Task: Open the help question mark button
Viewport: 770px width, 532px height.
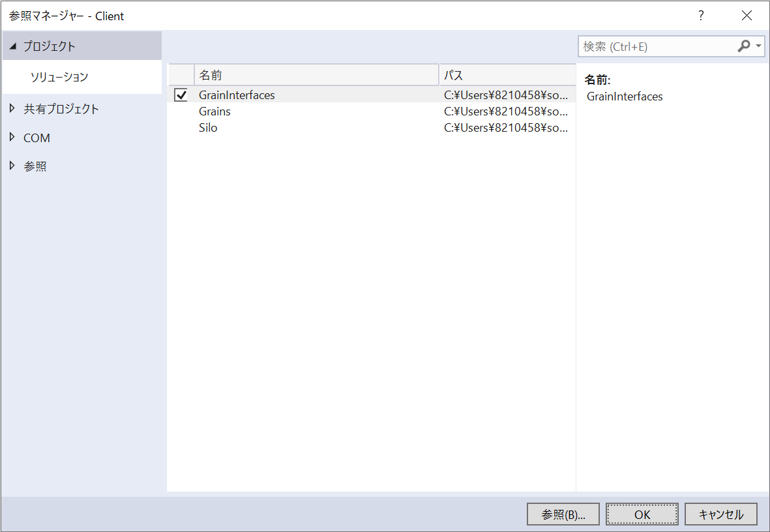Action: (701, 16)
